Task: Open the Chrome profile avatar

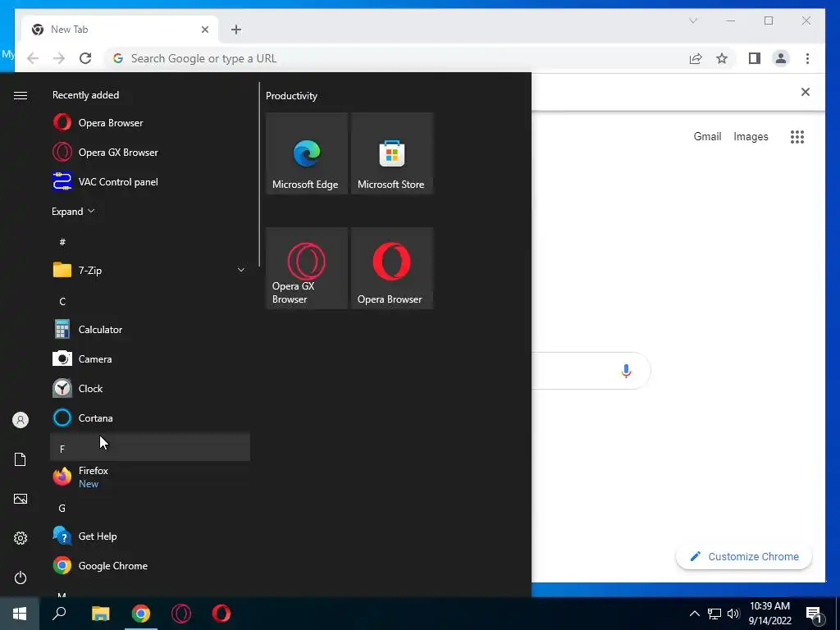Action: (781, 58)
